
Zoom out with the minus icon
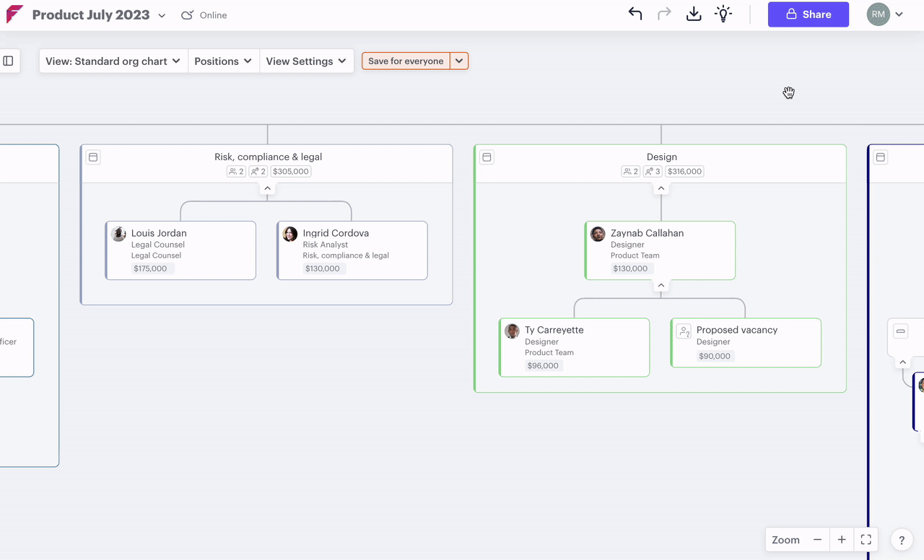(817, 540)
